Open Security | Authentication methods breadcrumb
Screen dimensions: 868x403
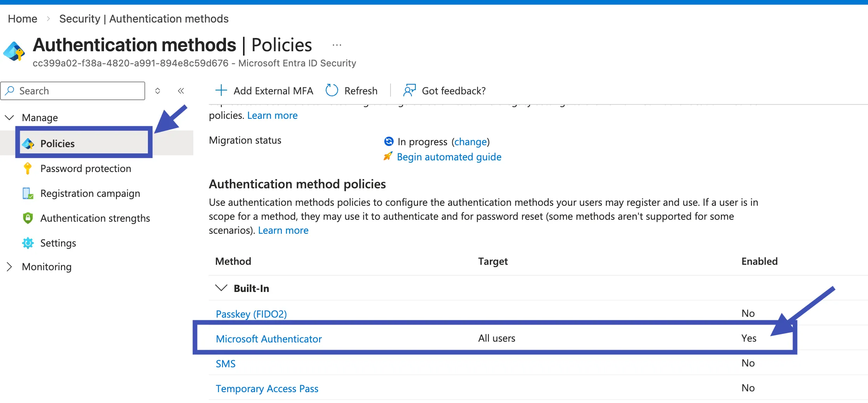coord(144,19)
